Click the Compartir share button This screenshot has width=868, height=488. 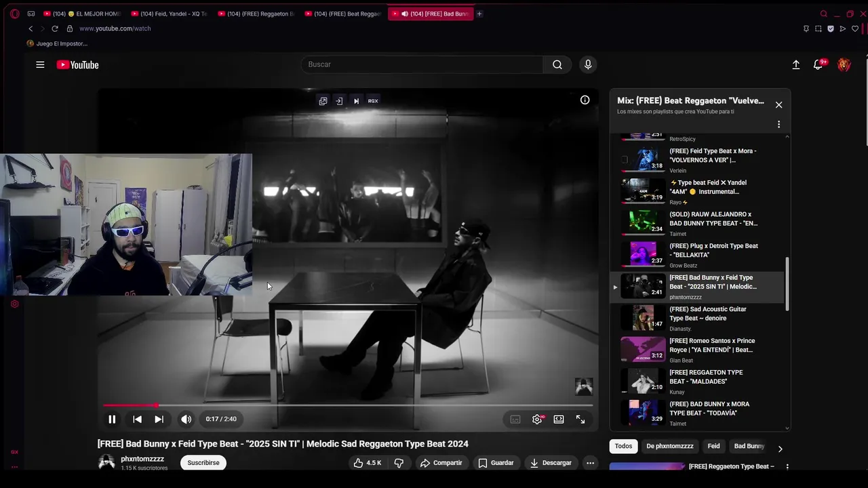[x=441, y=463]
